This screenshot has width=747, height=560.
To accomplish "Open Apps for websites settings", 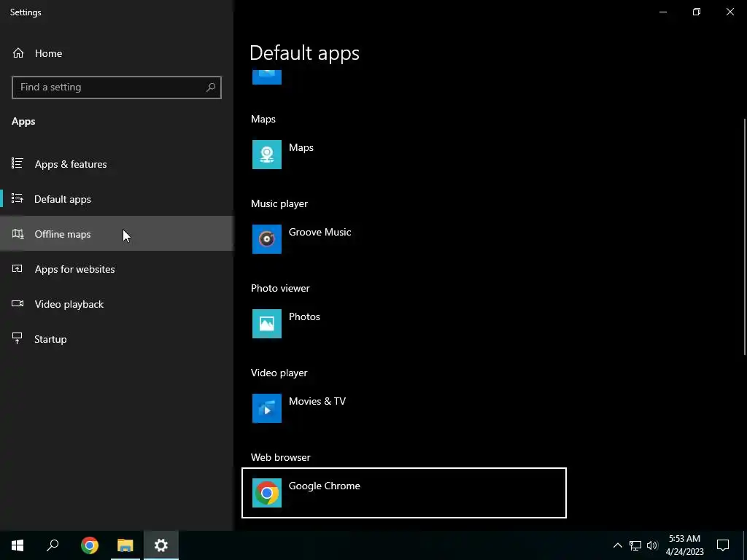I will click(x=117, y=268).
